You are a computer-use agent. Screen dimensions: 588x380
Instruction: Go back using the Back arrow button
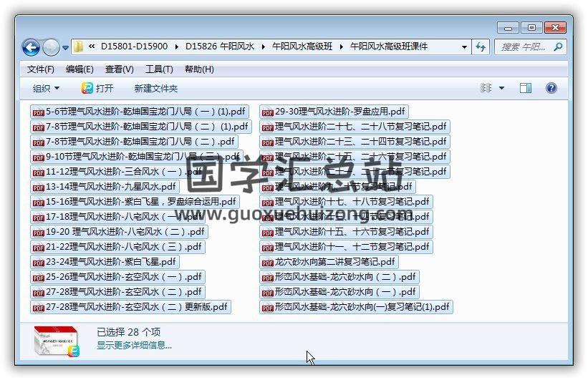(x=31, y=48)
